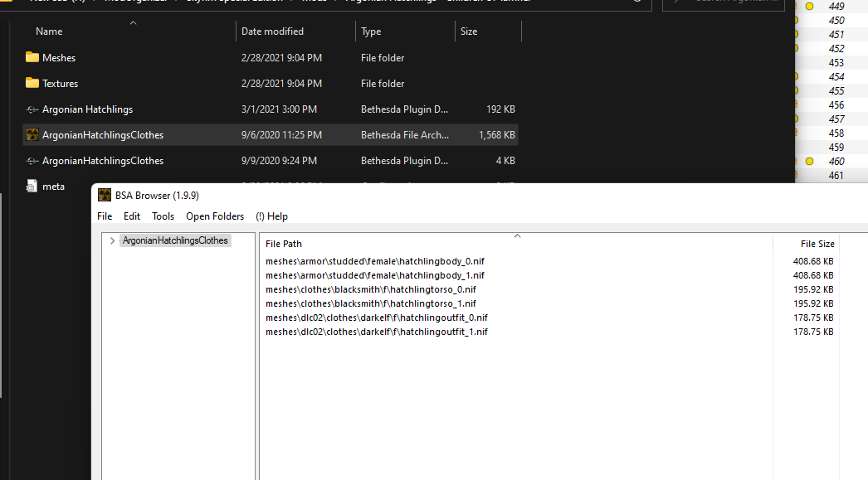868x480 pixels.
Task: Click the Meshes folder name
Action: click(x=59, y=57)
